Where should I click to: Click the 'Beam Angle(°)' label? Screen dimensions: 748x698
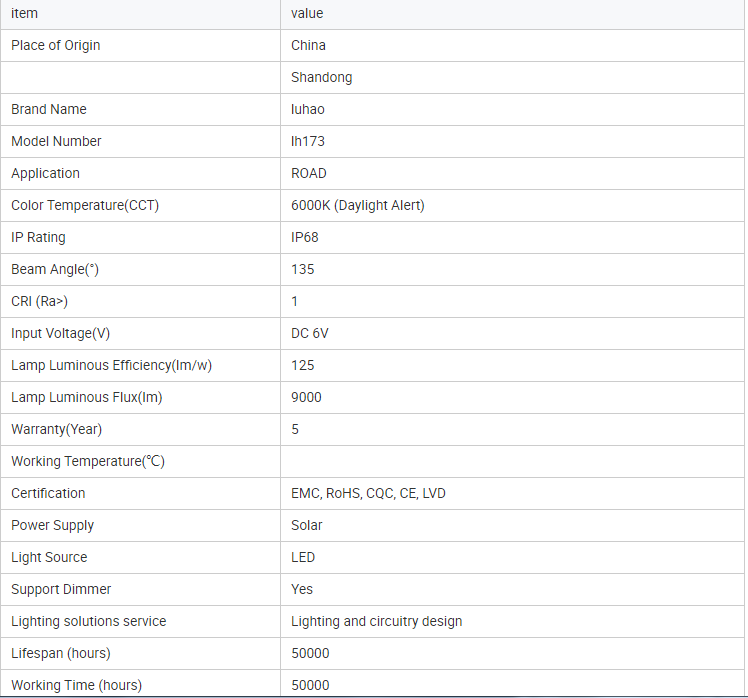pos(55,269)
